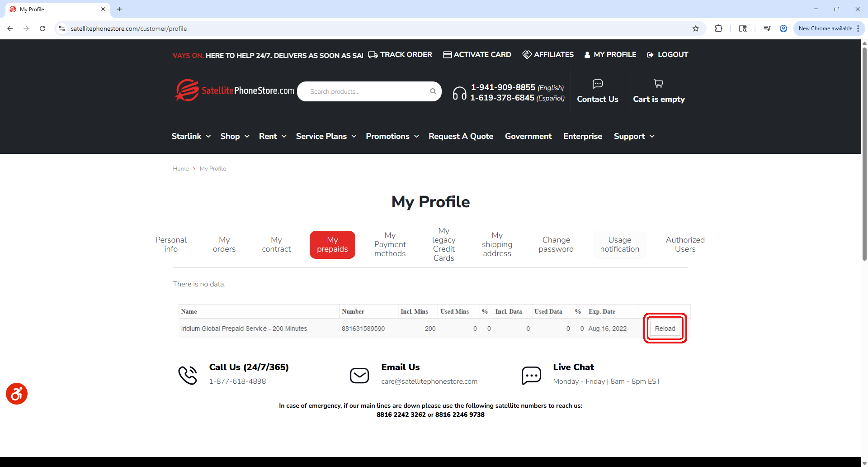Open Request A Quote page
Image resolution: width=868 pixels, height=467 pixels.
click(461, 136)
